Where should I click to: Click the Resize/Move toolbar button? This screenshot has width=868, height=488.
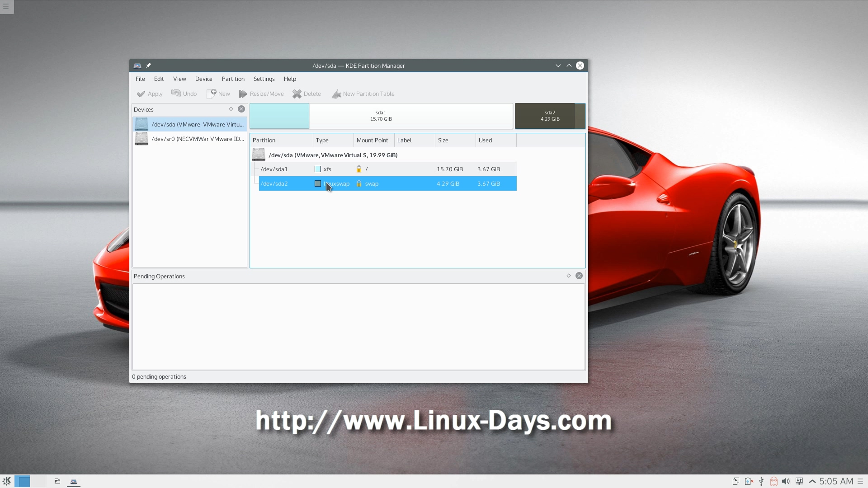coord(261,94)
